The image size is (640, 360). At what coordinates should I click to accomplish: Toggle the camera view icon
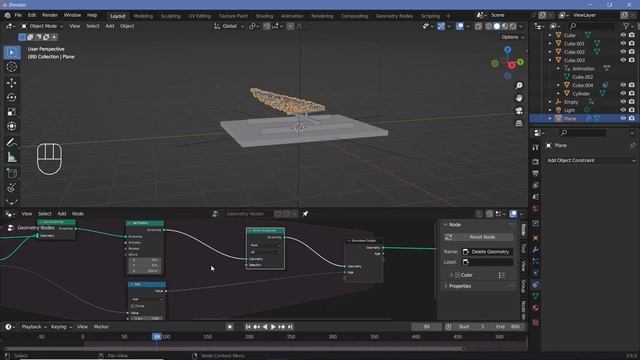(519, 111)
